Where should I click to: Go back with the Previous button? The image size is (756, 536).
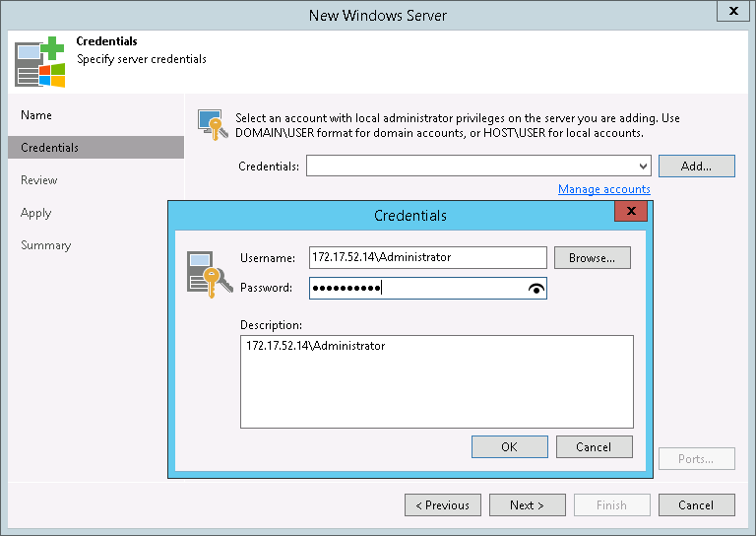(443, 505)
